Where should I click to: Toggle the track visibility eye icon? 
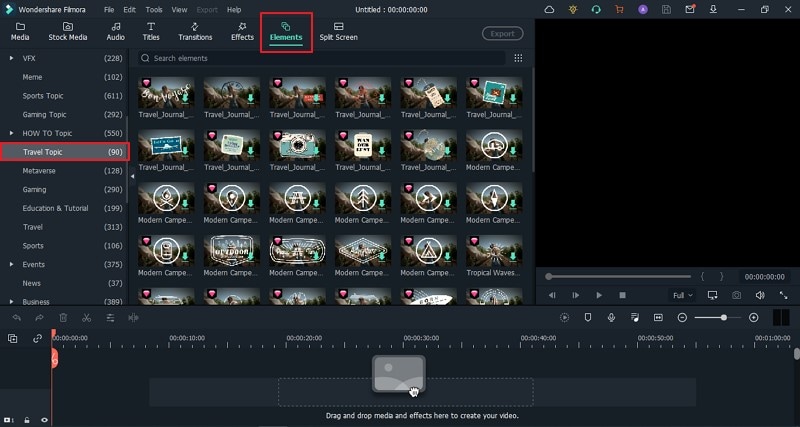[x=44, y=420]
